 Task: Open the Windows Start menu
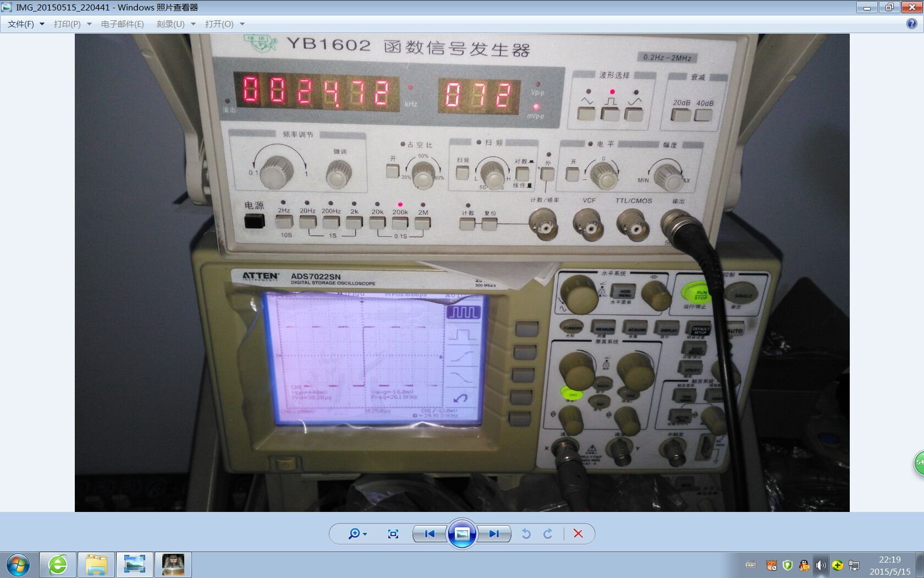(18, 565)
